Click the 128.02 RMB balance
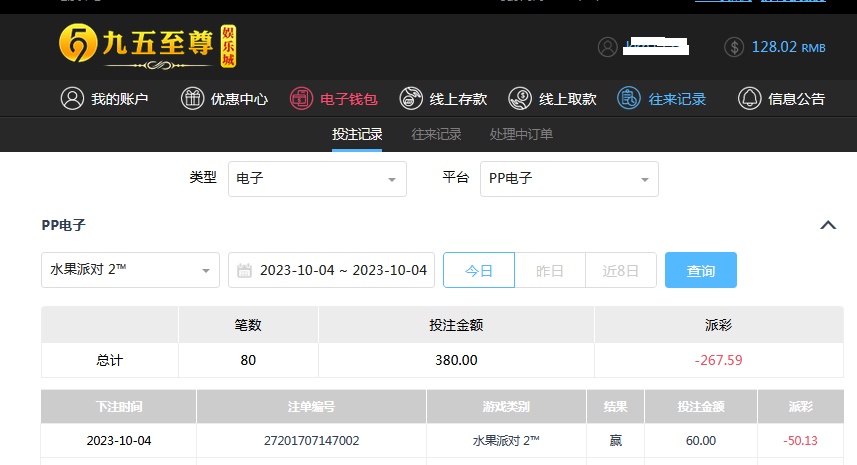This screenshot has height=465, width=857. [788, 47]
